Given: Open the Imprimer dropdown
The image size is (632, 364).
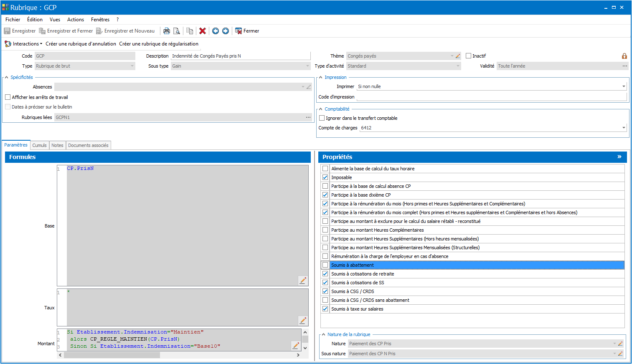Looking at the screenshot, I should coord(624,86).
